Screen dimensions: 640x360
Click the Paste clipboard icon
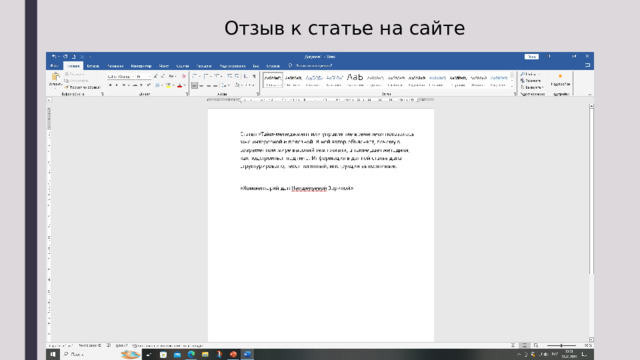56,76
